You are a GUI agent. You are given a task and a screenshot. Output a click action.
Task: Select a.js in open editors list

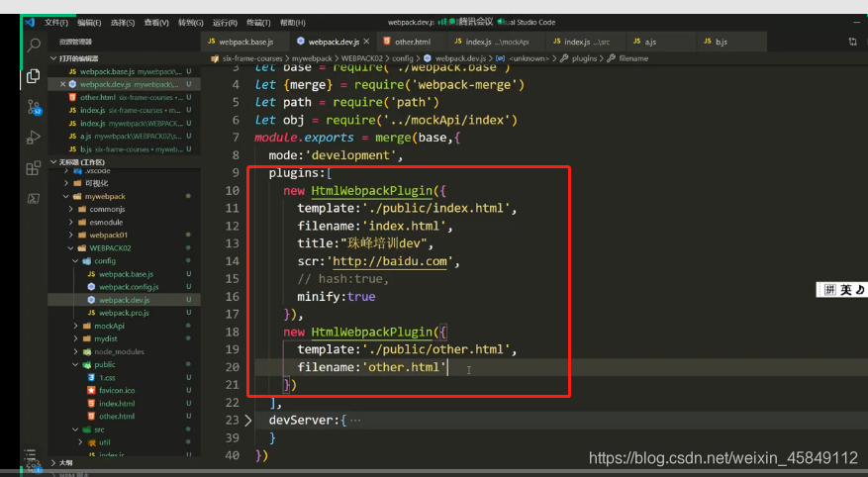point(125,137)
